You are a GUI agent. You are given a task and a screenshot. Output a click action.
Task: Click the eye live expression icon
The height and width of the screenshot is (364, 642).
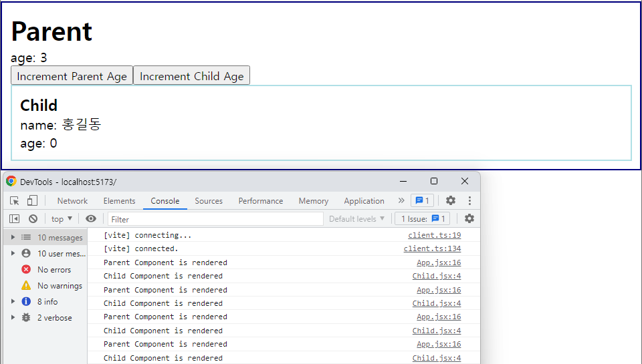pos(91,219)
